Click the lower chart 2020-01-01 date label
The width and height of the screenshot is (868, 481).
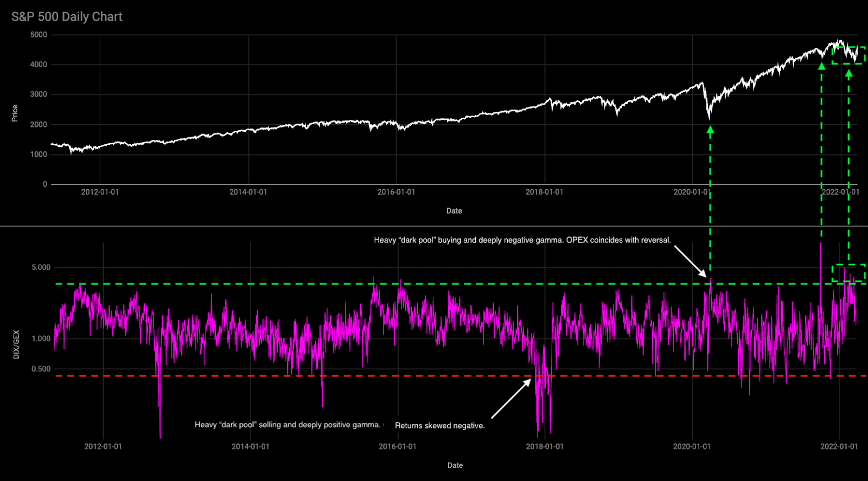click(692, 446)
